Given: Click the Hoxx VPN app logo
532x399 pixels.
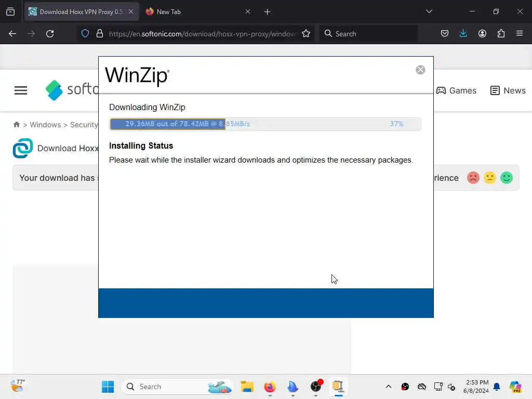Looking at the screenshot, I should pyautogui.click(x=23, y=148).
